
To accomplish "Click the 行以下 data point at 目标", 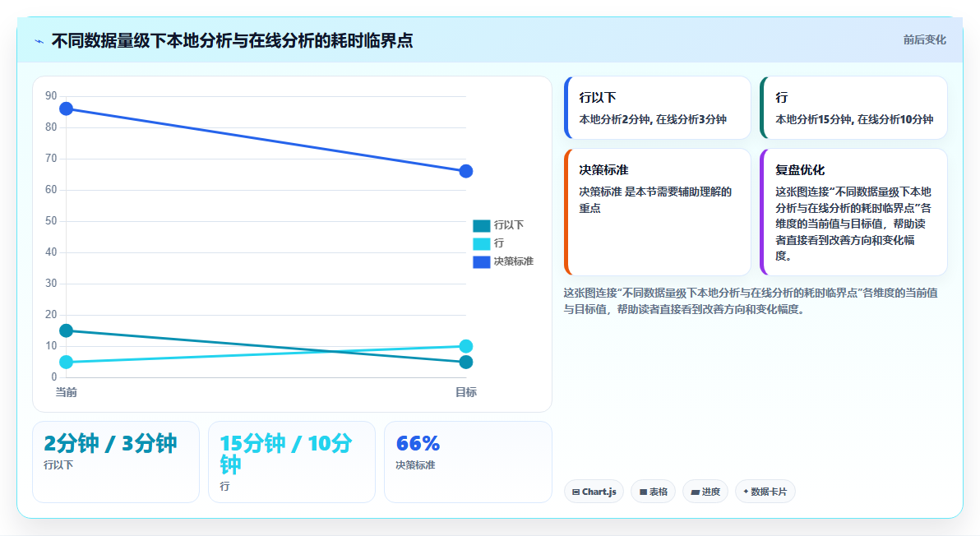I will point(465,362).
